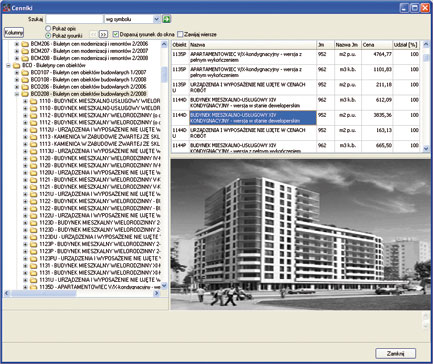
Task: Click folder icon of 1123PU row
Action: coord(33,259)
